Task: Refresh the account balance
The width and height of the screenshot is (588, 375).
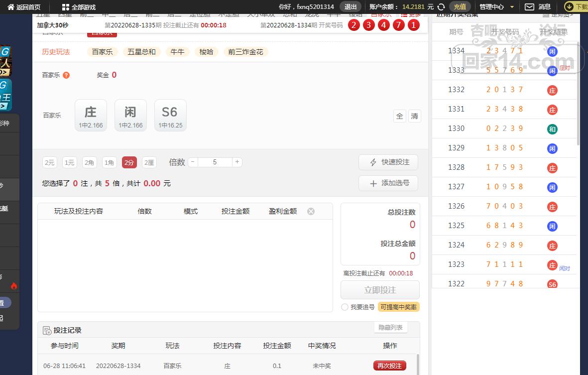Action: (x=441, y=7)
